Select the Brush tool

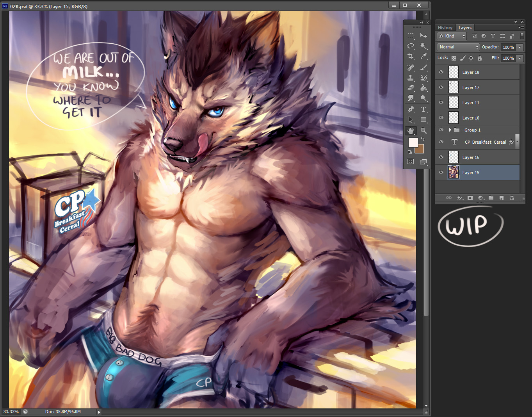point(423,68)
